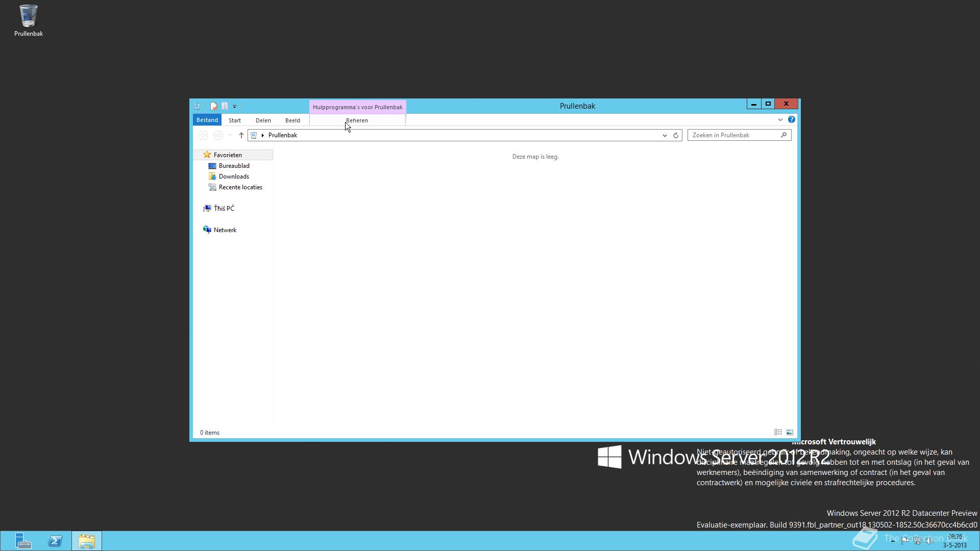Switch to large icons view layout

tap(789, 432)
